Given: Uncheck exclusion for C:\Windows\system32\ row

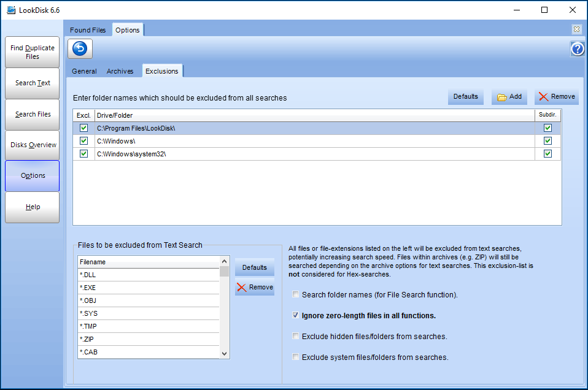Looking at the screenshot, I should pos(83,153).
